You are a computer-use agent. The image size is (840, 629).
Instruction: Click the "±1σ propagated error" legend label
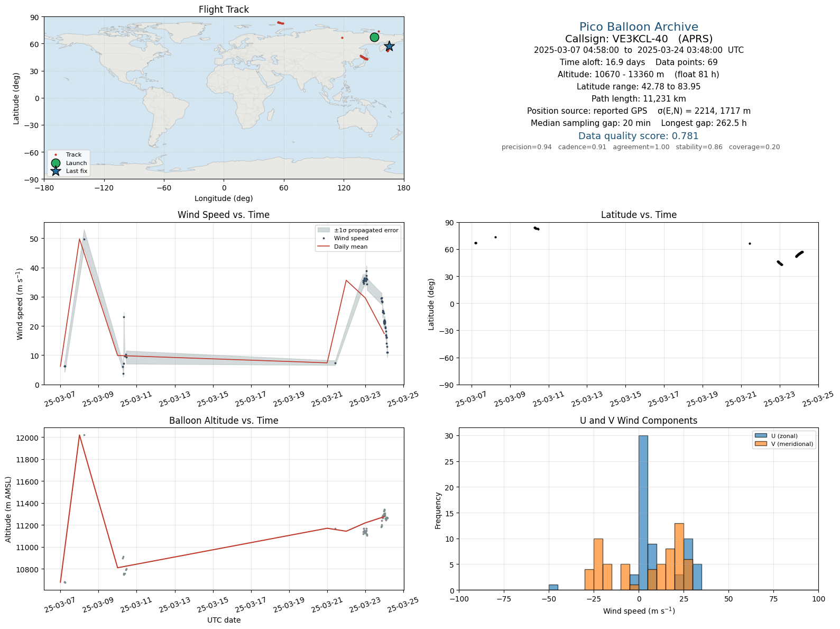point(366,230)
